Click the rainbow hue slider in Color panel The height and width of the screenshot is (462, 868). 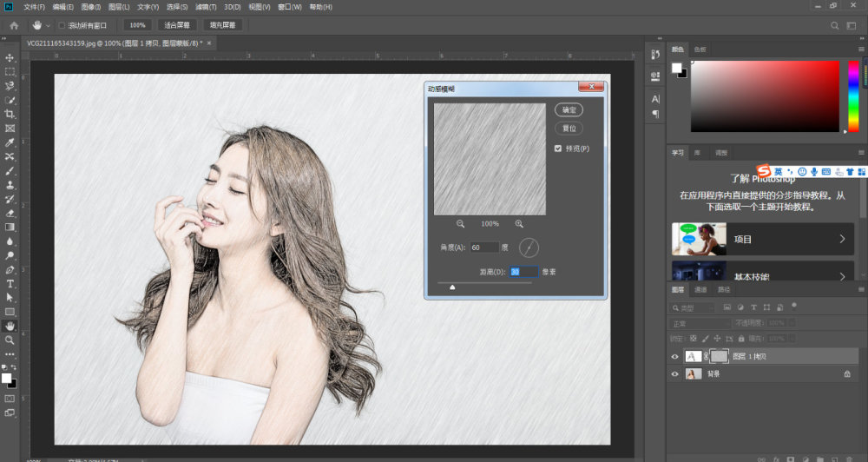[853, 96]
